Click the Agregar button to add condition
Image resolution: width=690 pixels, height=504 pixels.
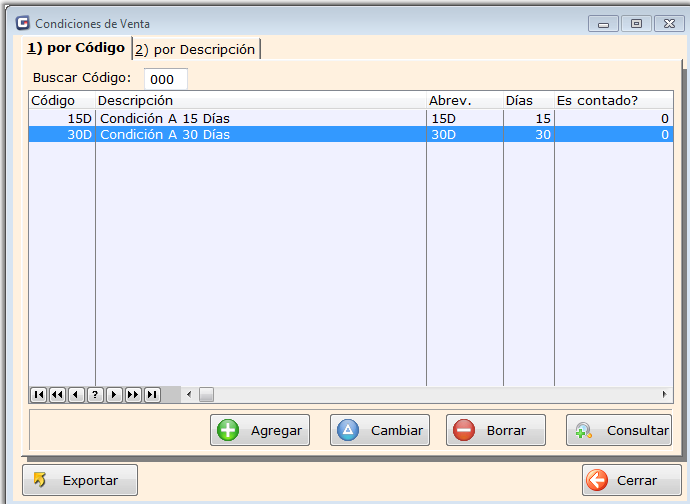pyautogui.click(x=260, y=430)
